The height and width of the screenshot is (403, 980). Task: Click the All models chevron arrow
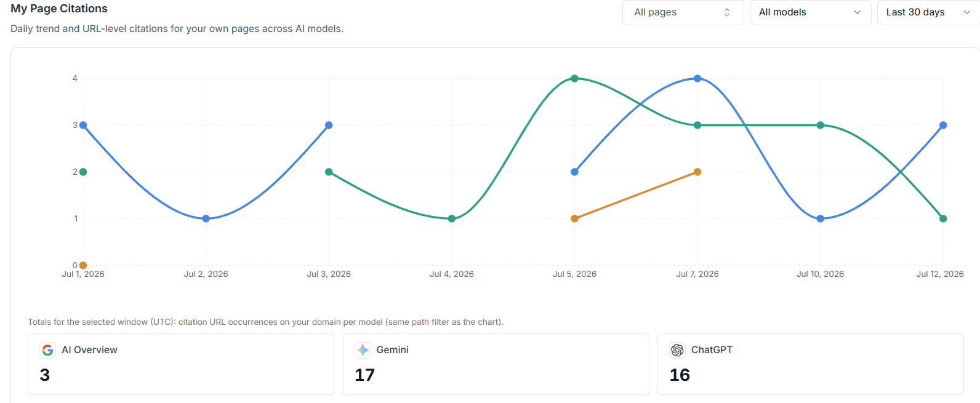(x=857, y=12)
